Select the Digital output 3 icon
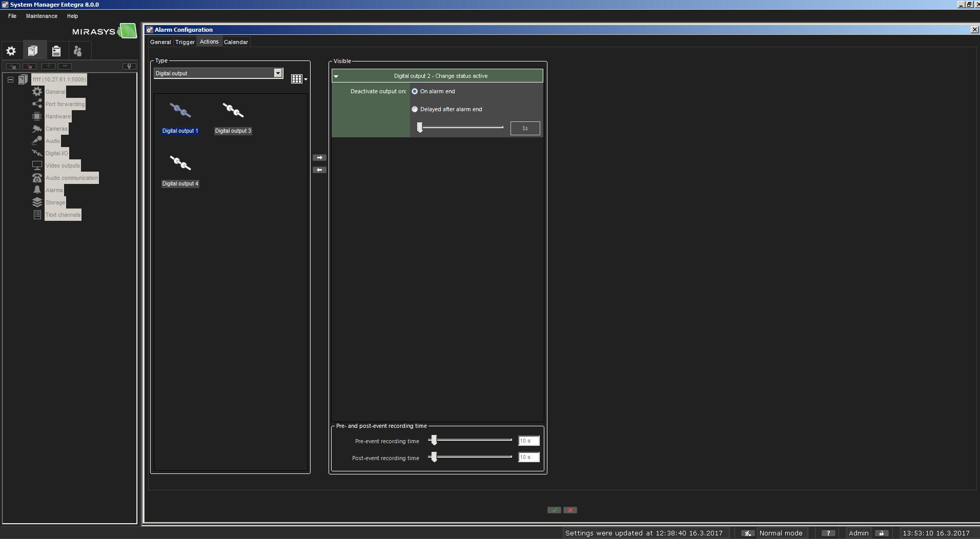980x539 pixels. coord(233,111)
